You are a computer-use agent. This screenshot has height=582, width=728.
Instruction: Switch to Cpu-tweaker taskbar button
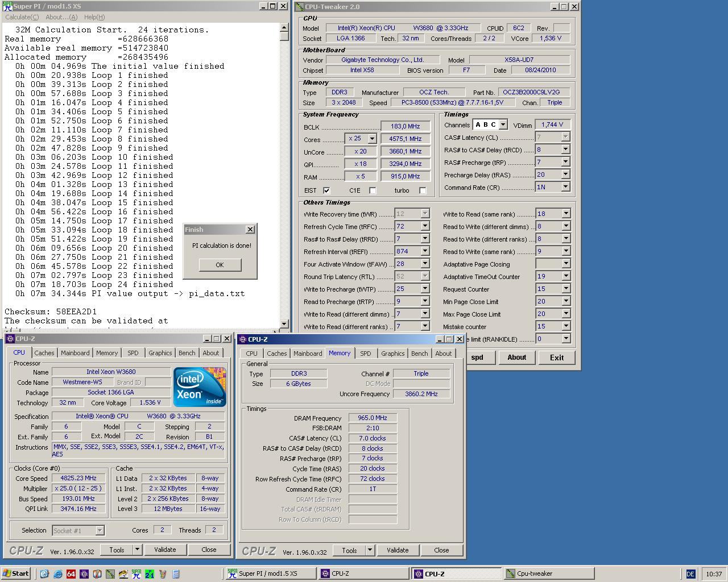click(548, 573)
